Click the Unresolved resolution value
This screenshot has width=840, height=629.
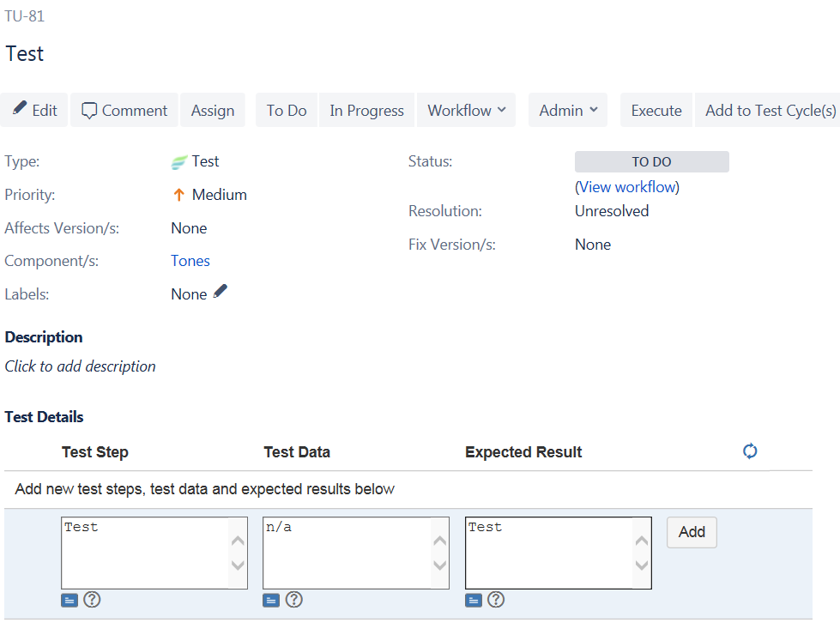pos(612,211)
